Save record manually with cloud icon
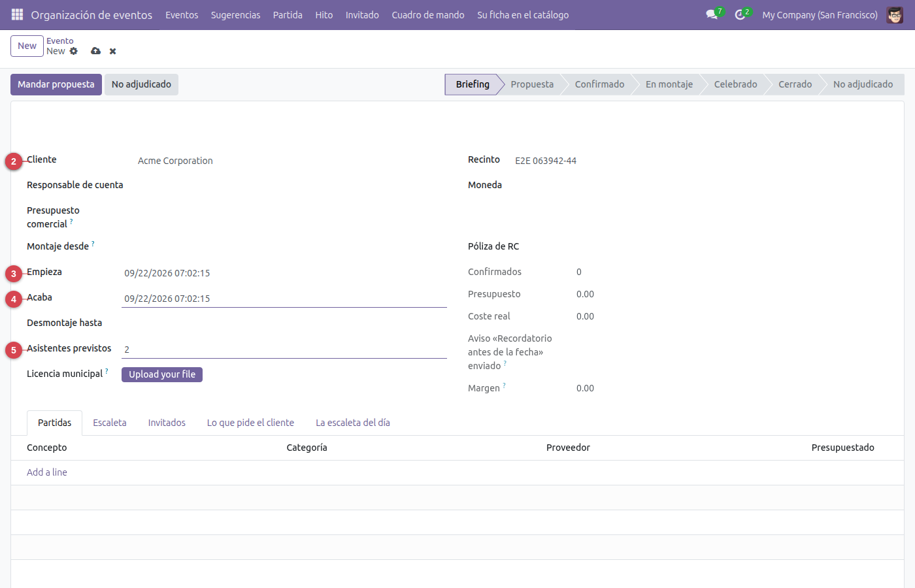The image size is (915, 588). 96,51
